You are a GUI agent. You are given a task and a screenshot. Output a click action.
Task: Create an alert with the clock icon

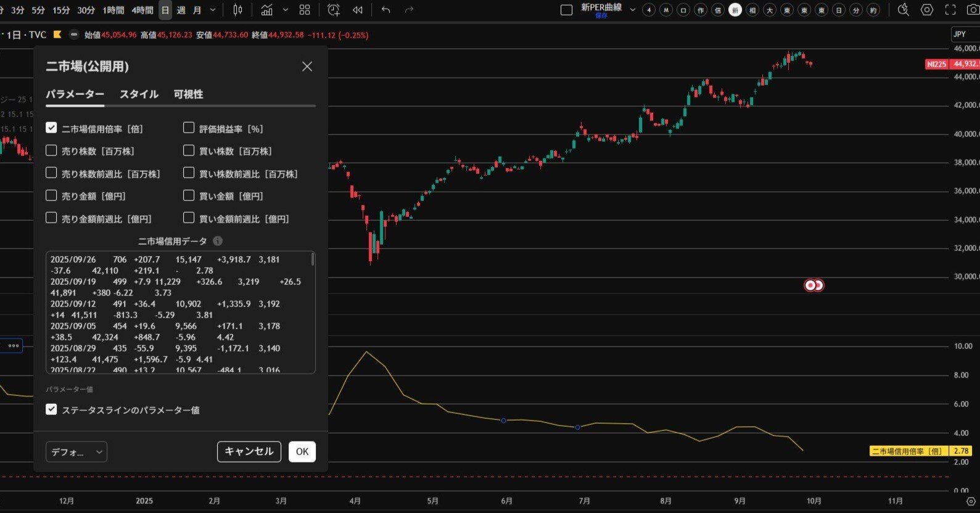[x=334, y=10]
